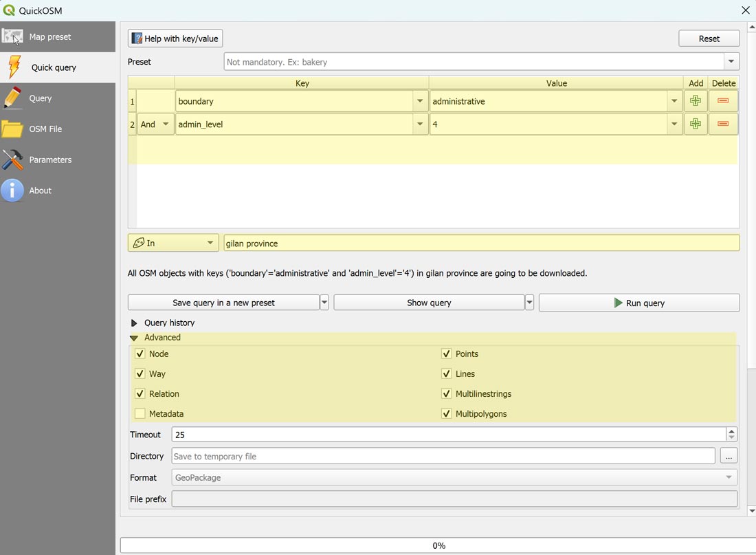Open the Map preset panel
Screen dimensions: 756x555
(57, 36)
